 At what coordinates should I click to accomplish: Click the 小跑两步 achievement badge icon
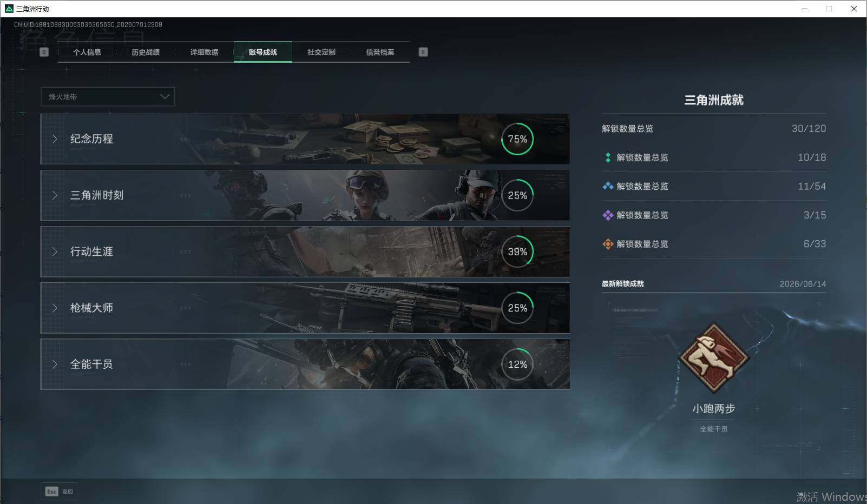coord(714,357)
